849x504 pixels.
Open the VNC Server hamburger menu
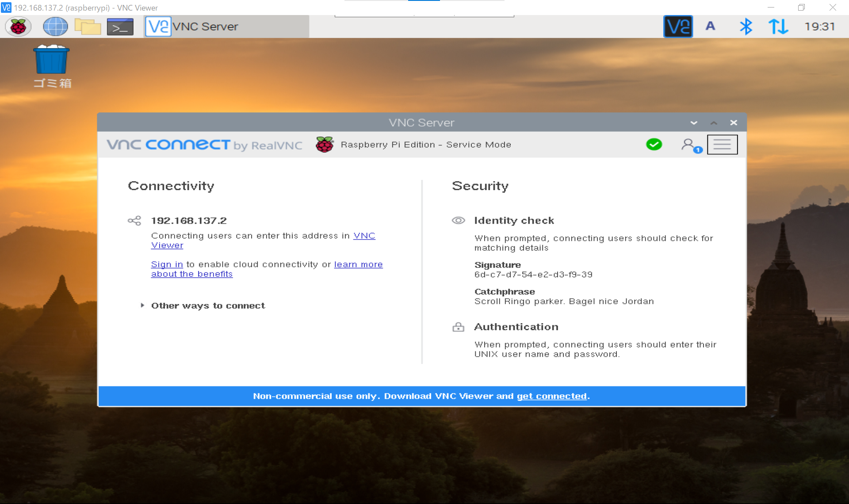(722, 145)
